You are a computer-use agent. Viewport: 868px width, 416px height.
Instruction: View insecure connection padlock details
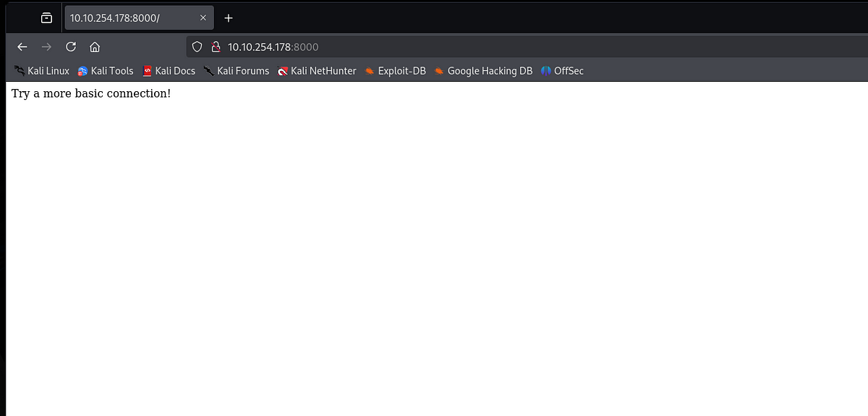tap(215, 47)
